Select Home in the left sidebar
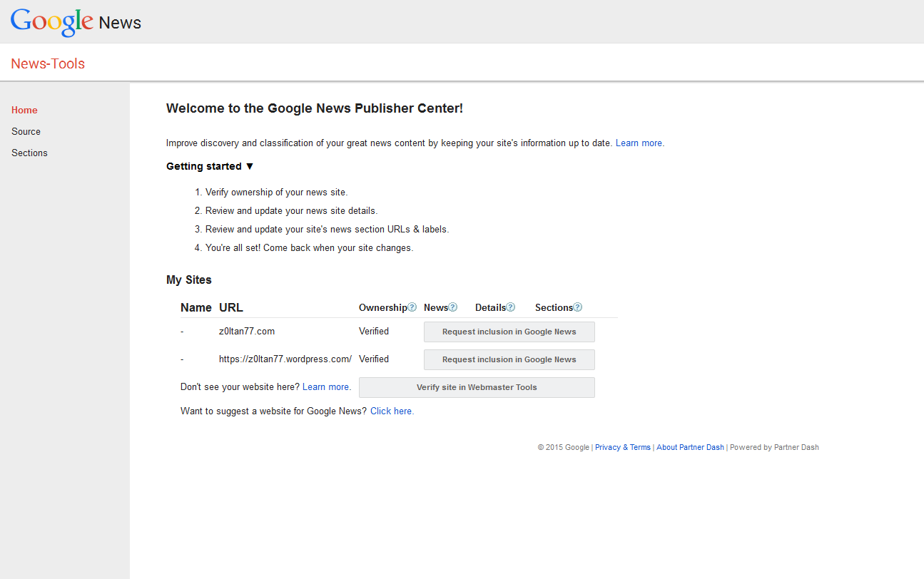Viewport: 924px width, 579px height. (x=24, y=110)
